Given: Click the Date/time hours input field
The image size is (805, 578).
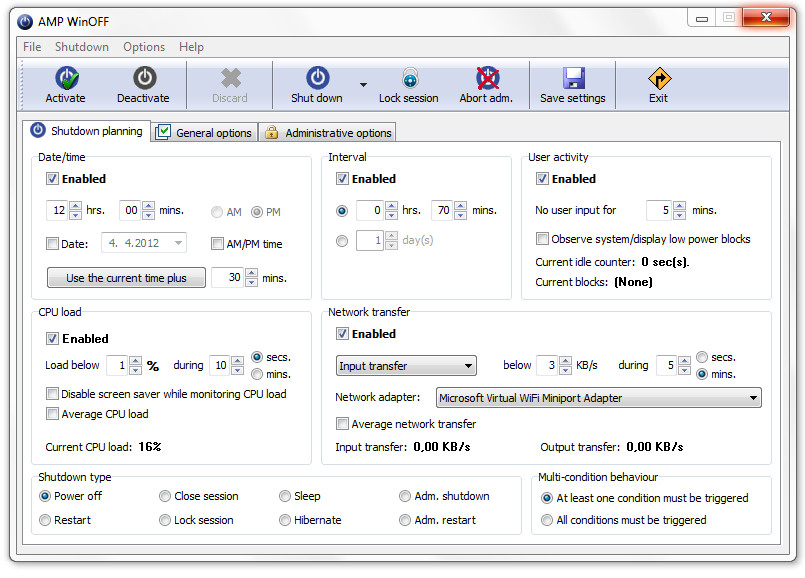Looking at the screenshot, I should point(58,210).
